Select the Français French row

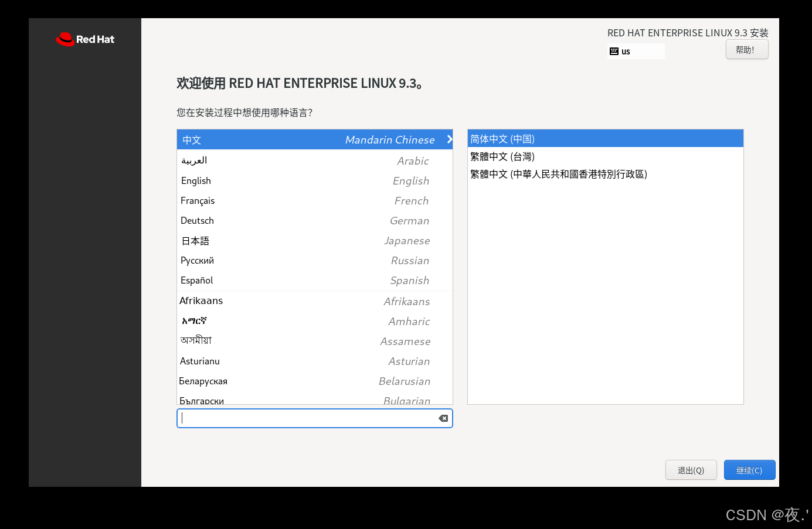(315, 200)
